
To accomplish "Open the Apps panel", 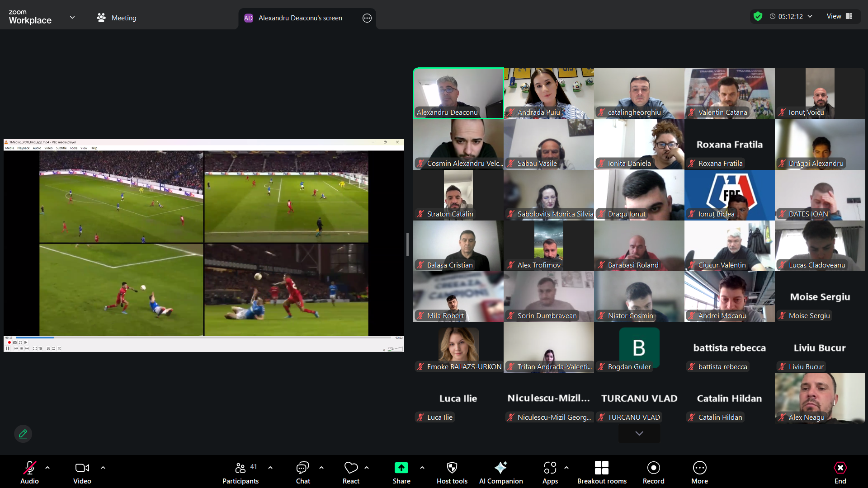I will [550, 472].
